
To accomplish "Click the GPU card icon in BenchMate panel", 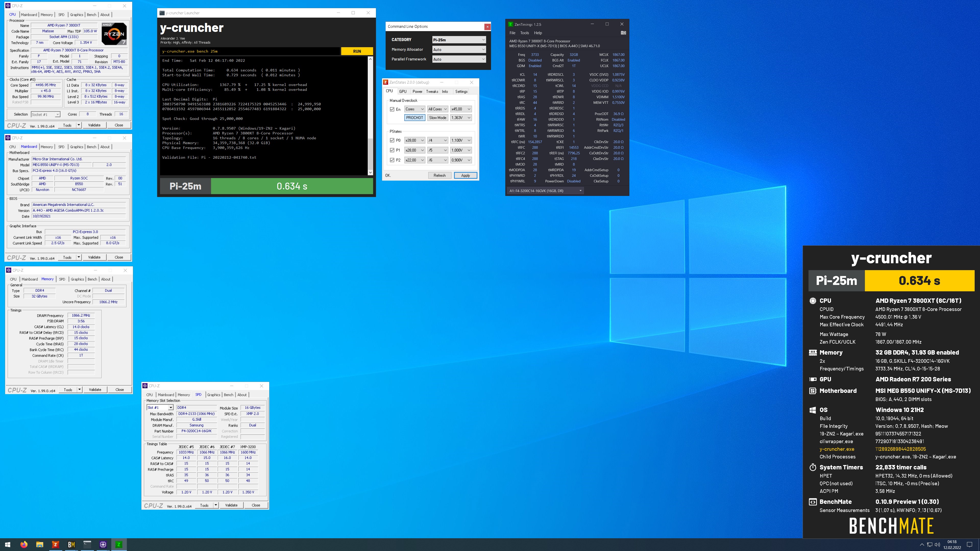I will point(813,379).
